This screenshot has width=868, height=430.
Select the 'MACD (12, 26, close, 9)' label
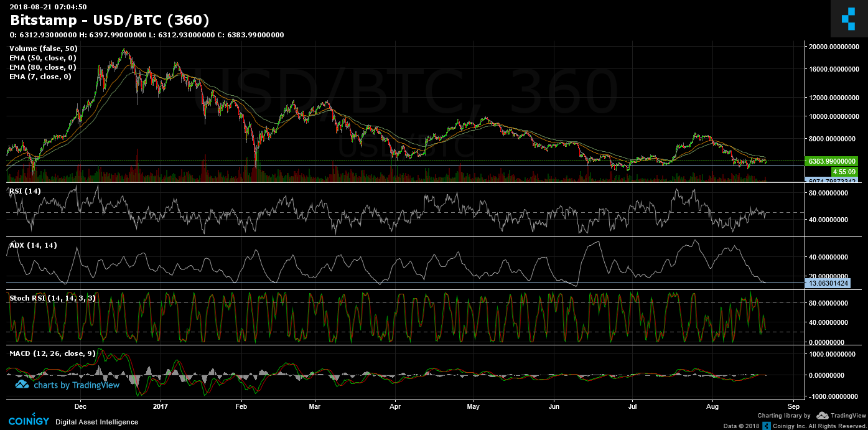click(x=52, y=353)
